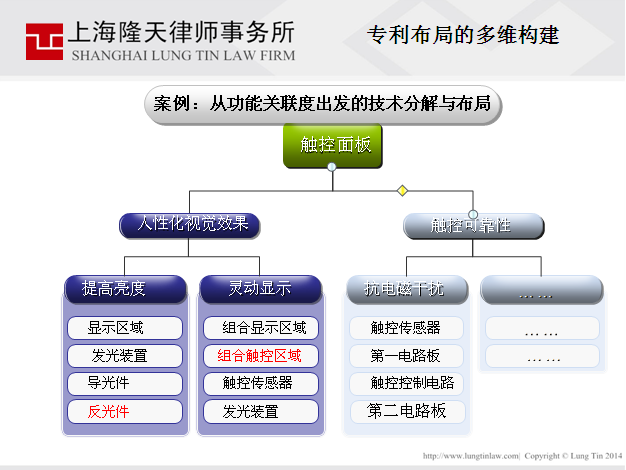
Task: Click 发光装置 under 灵动显示
Action: click(261, 412)
